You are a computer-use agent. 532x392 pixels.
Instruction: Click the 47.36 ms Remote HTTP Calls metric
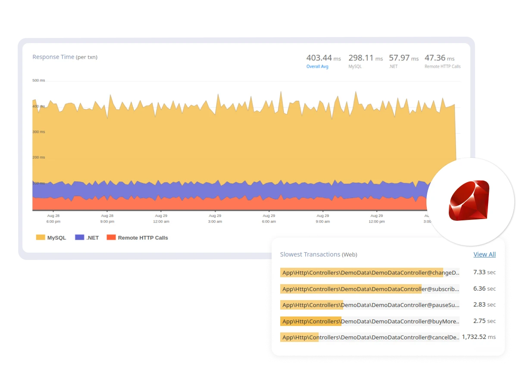[439, 58]
